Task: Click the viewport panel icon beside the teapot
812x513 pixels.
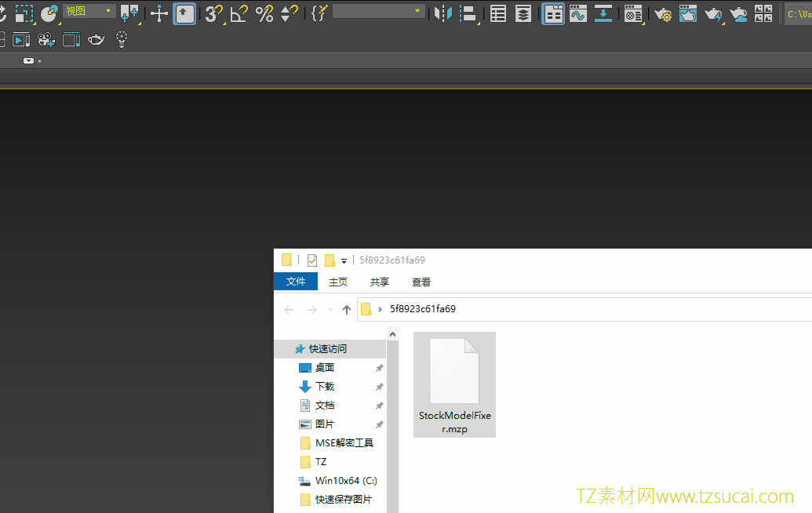Action: tap(71, 39)
